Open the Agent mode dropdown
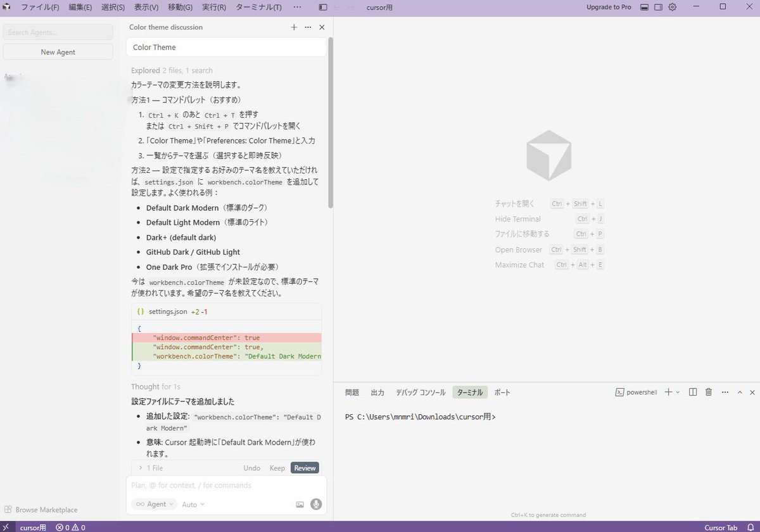Image resolution: width=760 pixels, height=532 pixels. [154, 504]
